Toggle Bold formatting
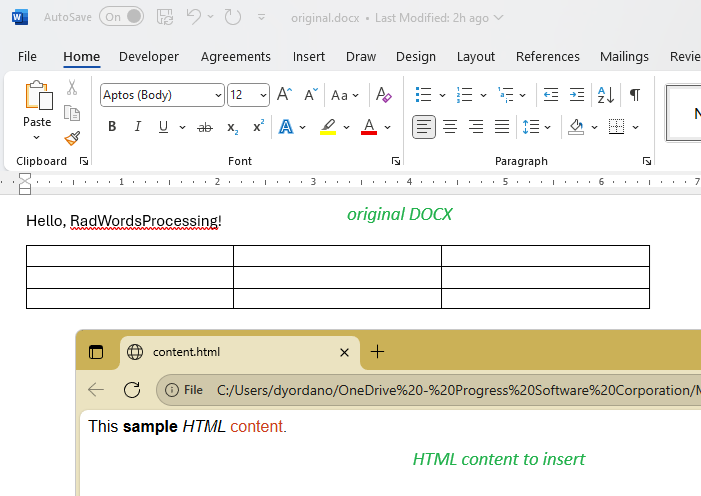This screenshot has width=701, height=496. (112, 127)
